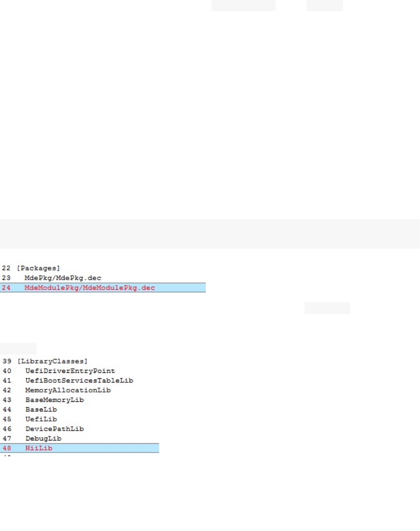Click the [LibraryClasses] section header
420x531 pixels.
click(53, 361)
